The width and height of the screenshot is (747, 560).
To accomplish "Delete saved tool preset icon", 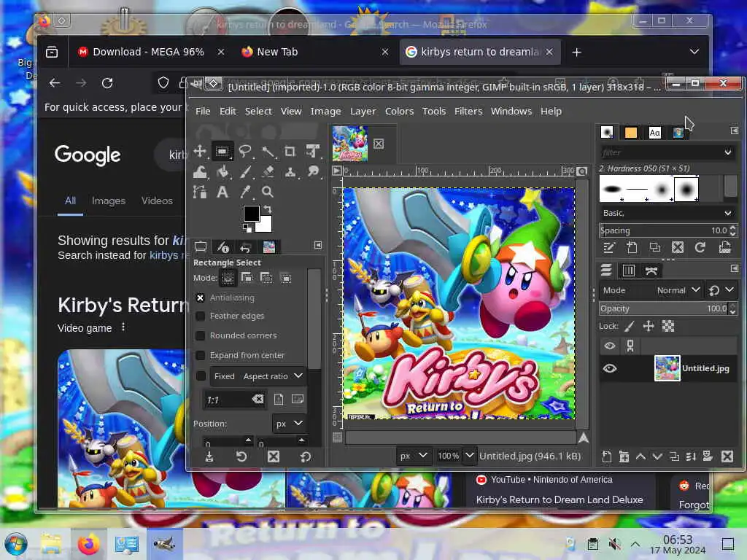I will (x=274, y=456).
